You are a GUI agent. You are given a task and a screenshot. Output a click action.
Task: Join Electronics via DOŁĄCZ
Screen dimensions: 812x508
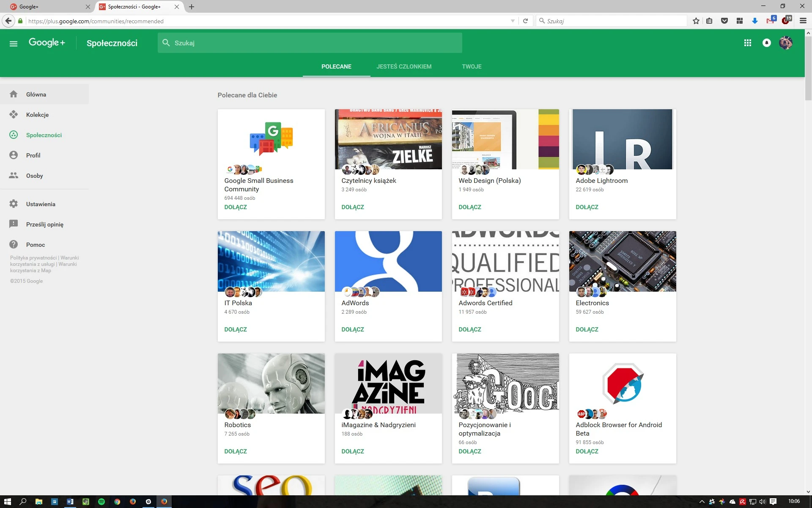coord(587,329)
